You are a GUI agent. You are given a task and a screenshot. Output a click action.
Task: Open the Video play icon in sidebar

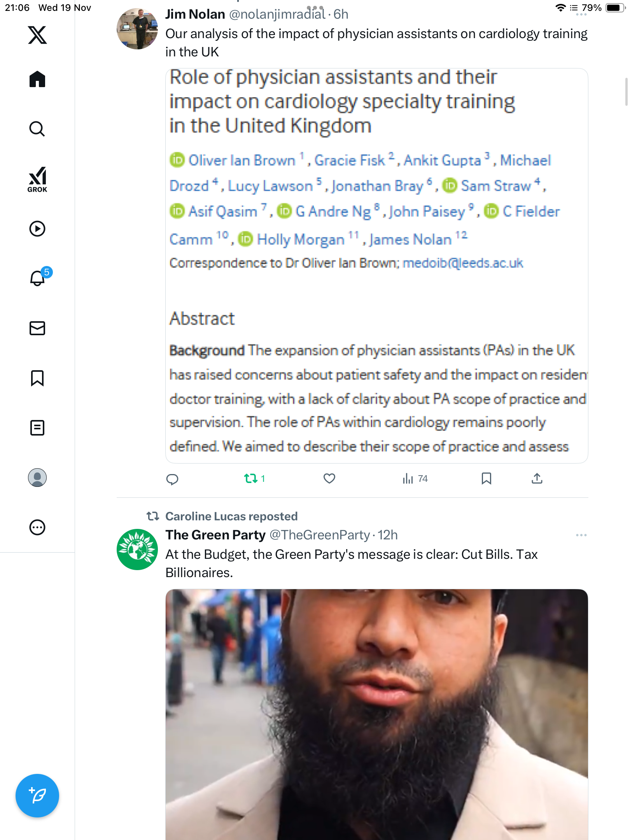pos(37,229)
